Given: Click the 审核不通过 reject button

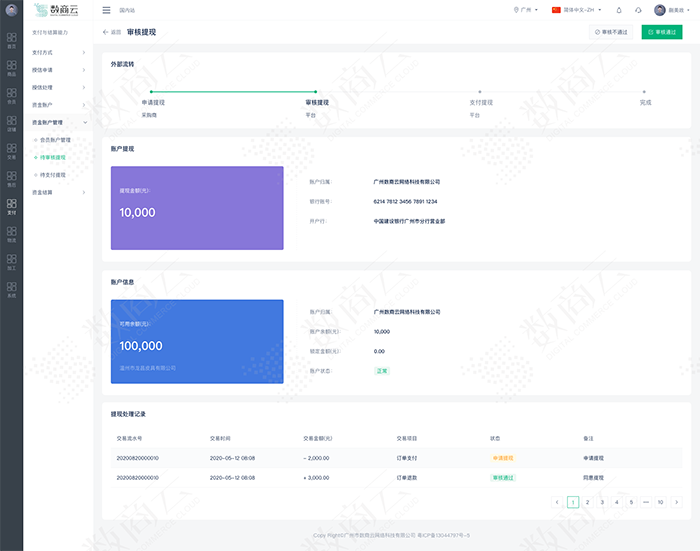Looking at the screenshot, I should (x=611, y=32).
